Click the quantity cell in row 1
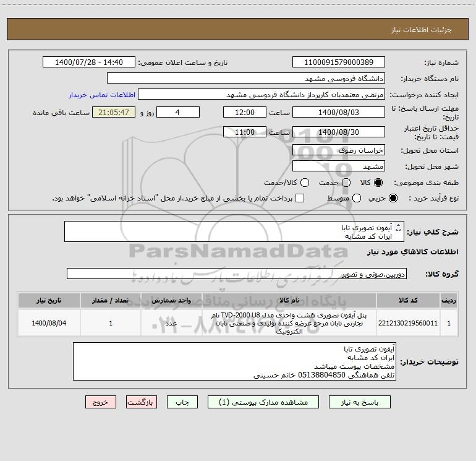 (x=111, y=323)
